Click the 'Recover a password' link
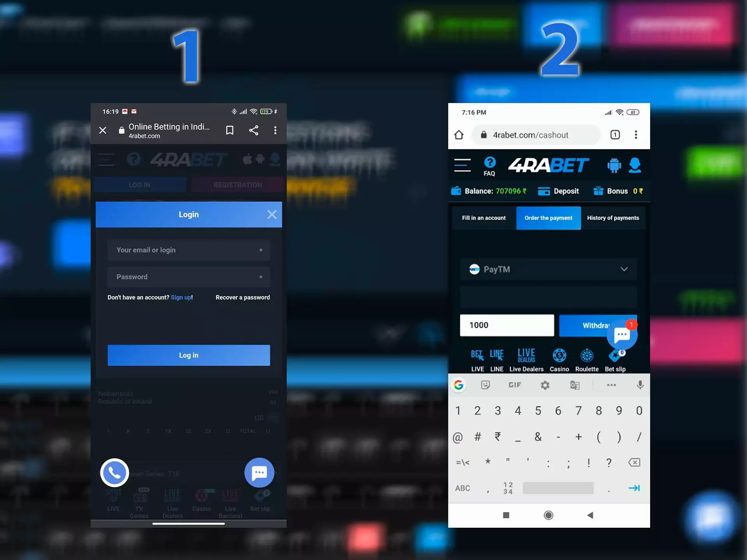This screenshot has width=747, height=560. point(242,296)
